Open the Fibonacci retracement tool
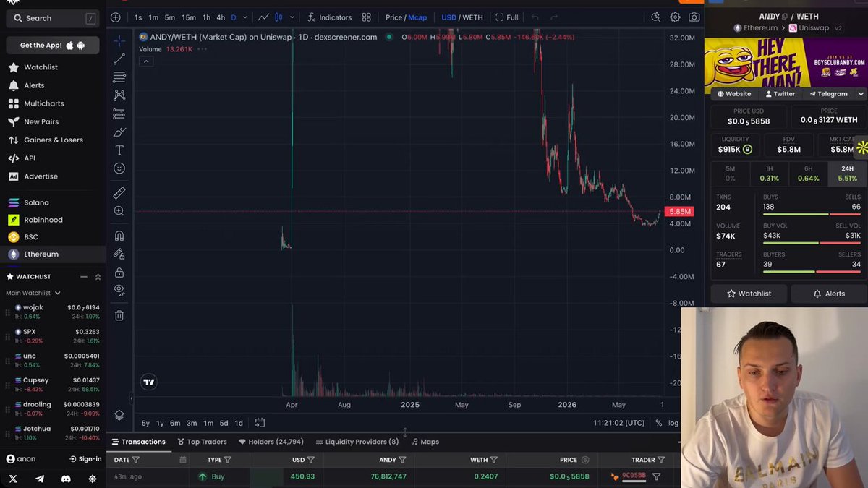The height and width of the screenshot is (488, 868). coord(119,77)
